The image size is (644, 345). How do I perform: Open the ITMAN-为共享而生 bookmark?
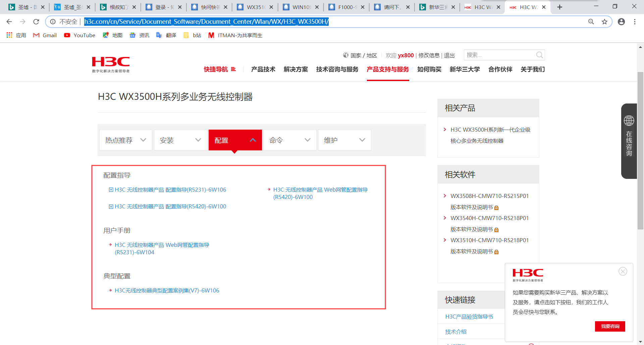235,35
